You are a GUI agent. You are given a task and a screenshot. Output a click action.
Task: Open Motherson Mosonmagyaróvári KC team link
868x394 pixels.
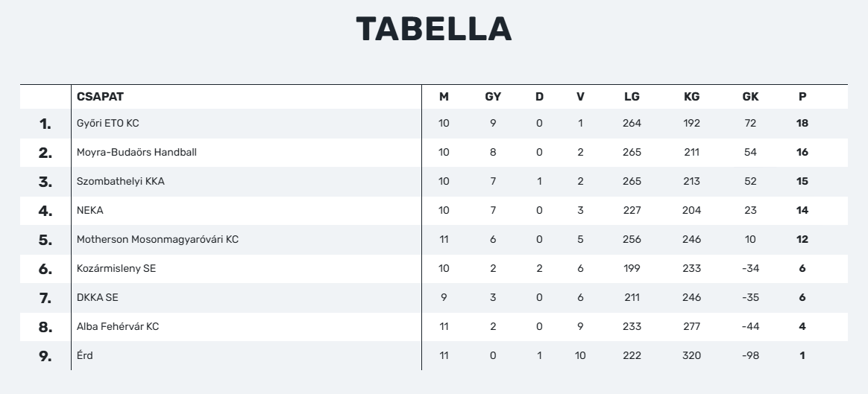pos(157,239)
